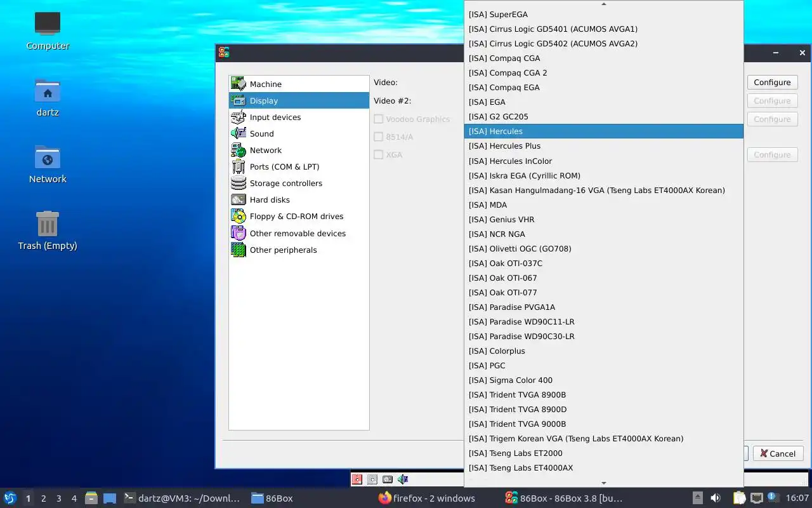Select [ISA] Cirrus Logic GD5401 (ACUMOS AVGA1)

tap(604, 29)
